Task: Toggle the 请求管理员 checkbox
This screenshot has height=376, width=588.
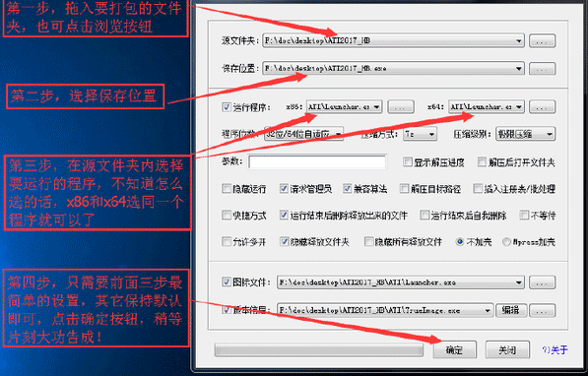Action: (284, 189)
